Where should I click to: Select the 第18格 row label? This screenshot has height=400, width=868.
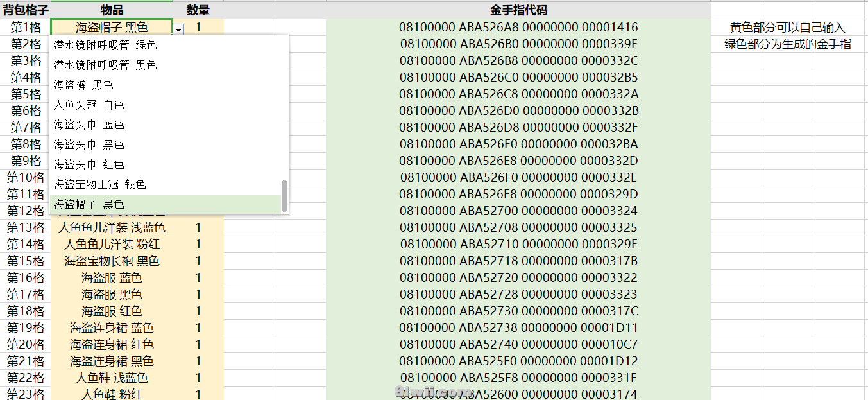26,311
